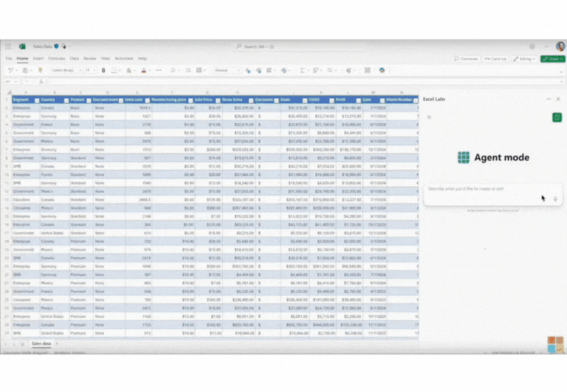Open the app launcher waffle icon
567x392 pixels.
[x=8, y=47]
